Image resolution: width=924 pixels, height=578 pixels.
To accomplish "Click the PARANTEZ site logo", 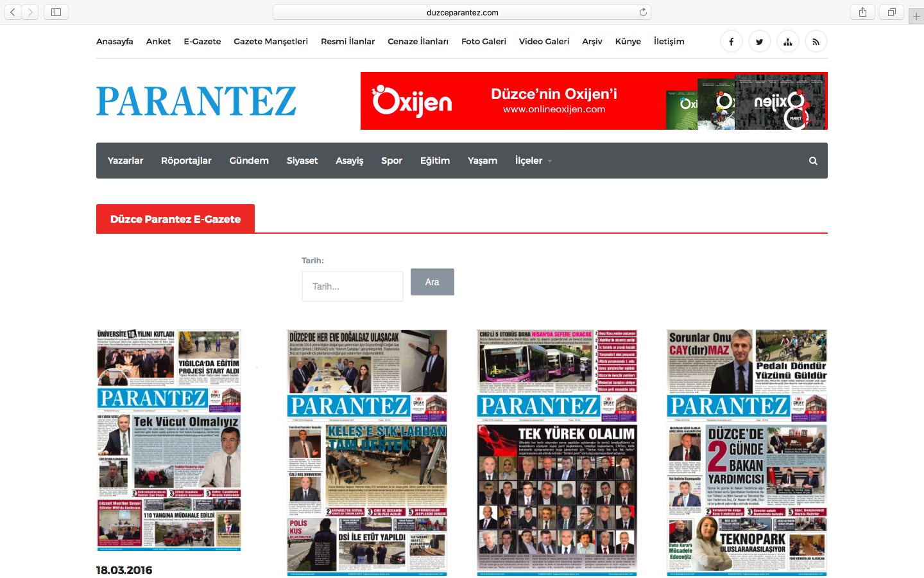I will click(x=196, y=101).
